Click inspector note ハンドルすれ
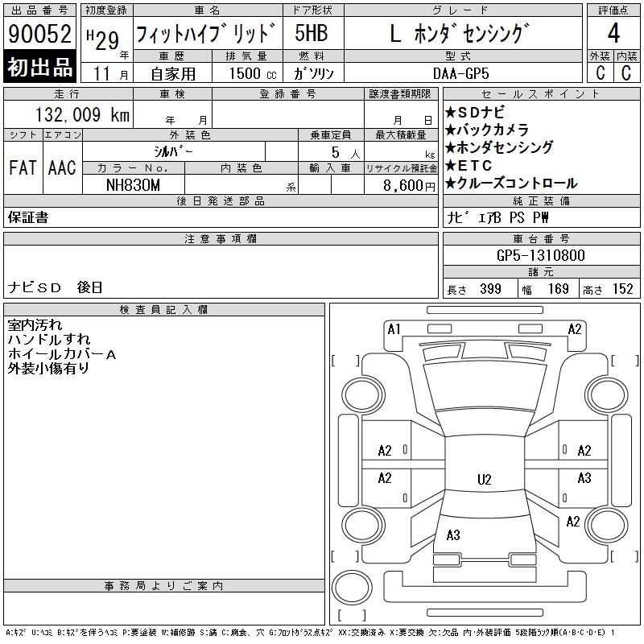644x644 pixels. point(49,340)
